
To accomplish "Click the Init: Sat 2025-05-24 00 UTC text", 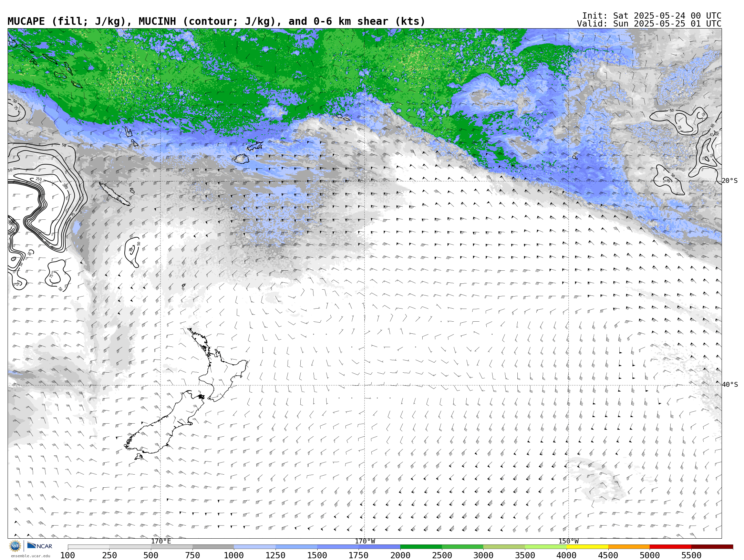I will [x=652, y=16].
